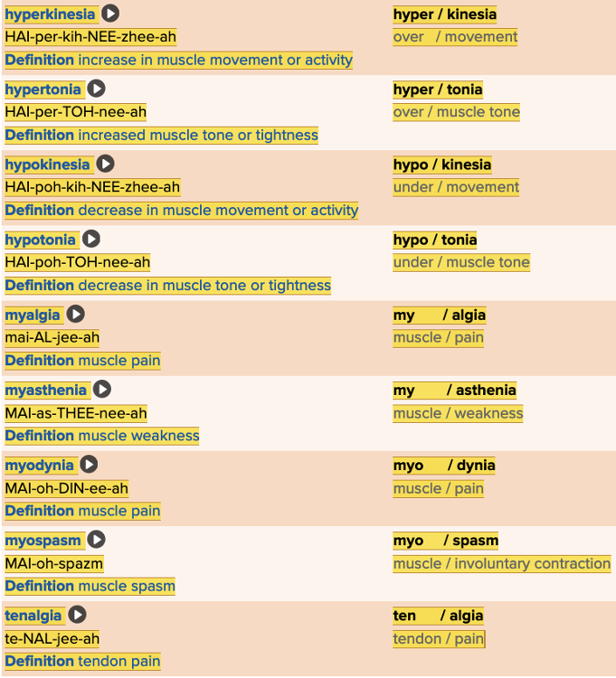Image resolution: width=616 pixels, height=678 pixels.
Task: Play audio pronunciation for myalgia
Action: (76, 314)
